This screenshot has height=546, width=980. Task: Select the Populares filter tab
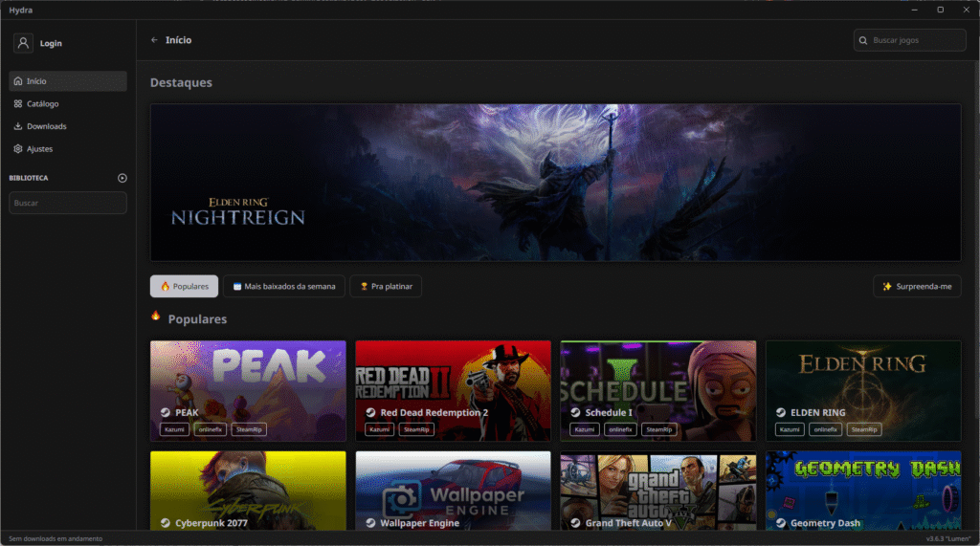point(185,286)
